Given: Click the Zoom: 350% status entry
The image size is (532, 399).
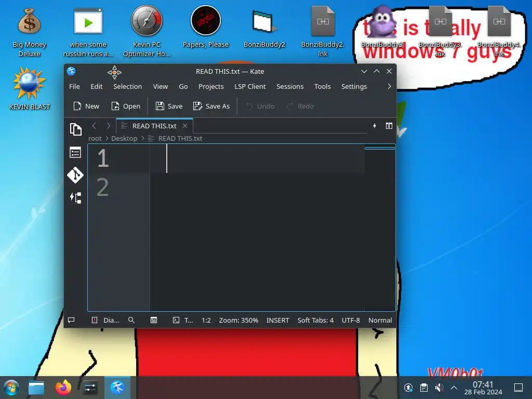Looking at the screenshot, I should 238,320.
